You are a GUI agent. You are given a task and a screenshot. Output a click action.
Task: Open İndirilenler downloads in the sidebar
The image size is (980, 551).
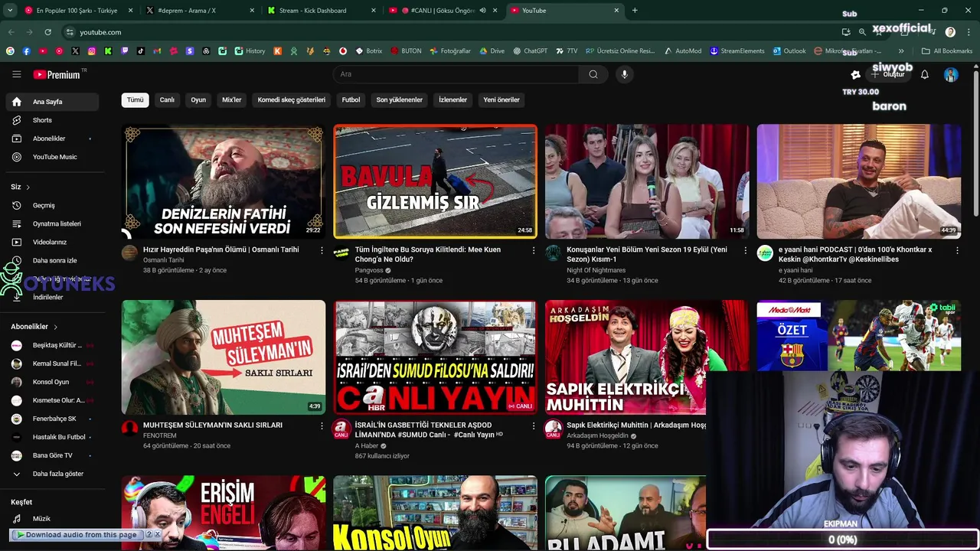coord(47,297)
